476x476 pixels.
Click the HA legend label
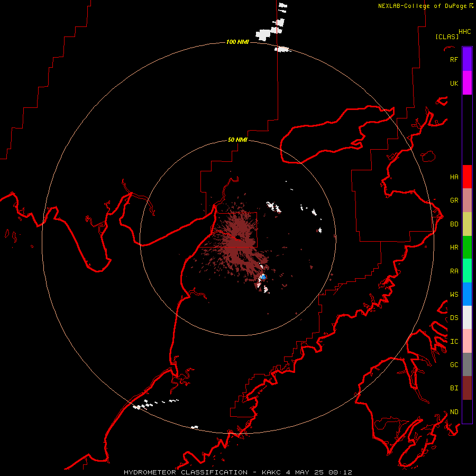(454, 177)
